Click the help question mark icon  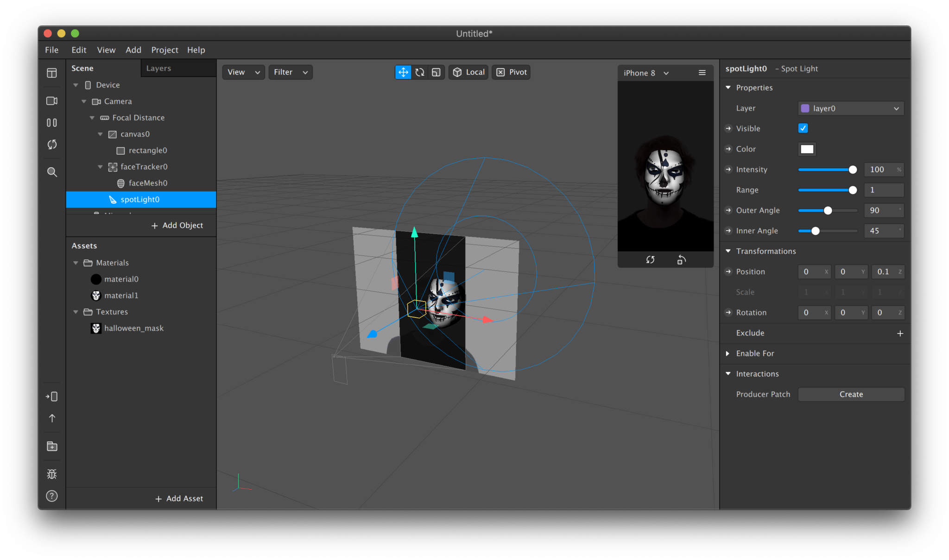52,496
